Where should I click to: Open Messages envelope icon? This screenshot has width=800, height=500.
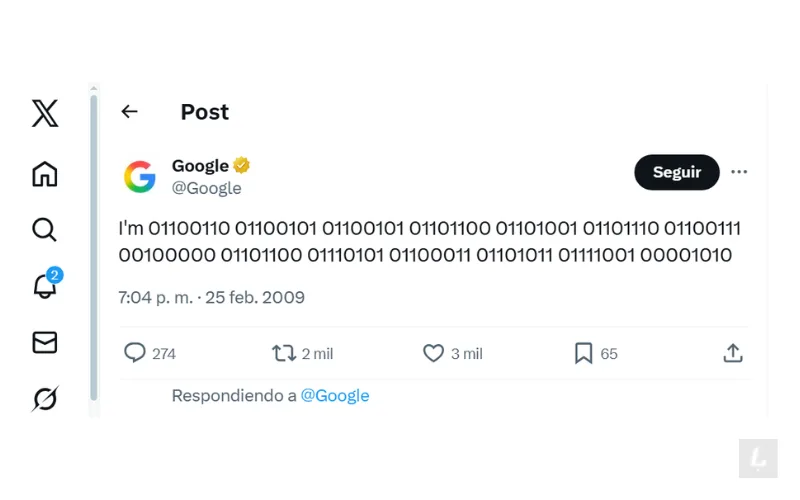(x=45, y=343)
